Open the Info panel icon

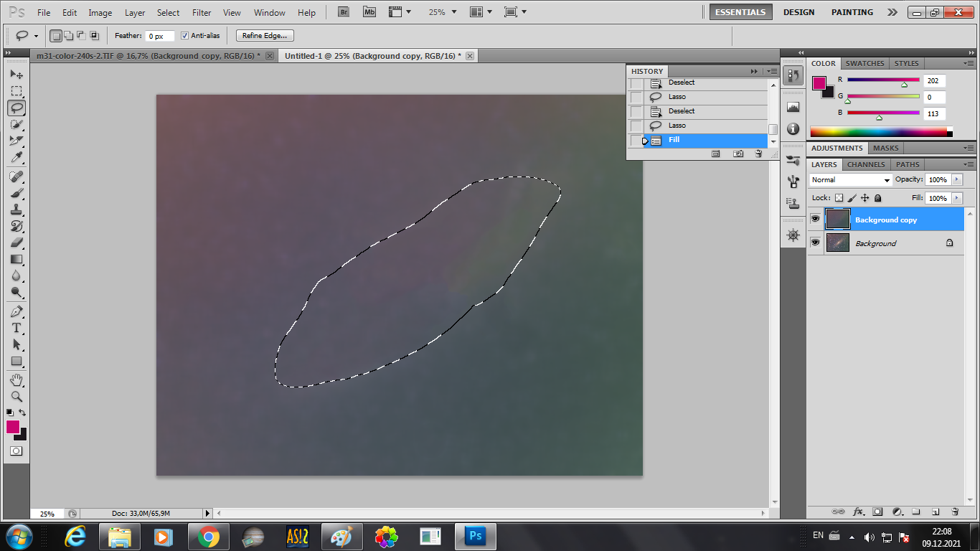tap(793, 128)
